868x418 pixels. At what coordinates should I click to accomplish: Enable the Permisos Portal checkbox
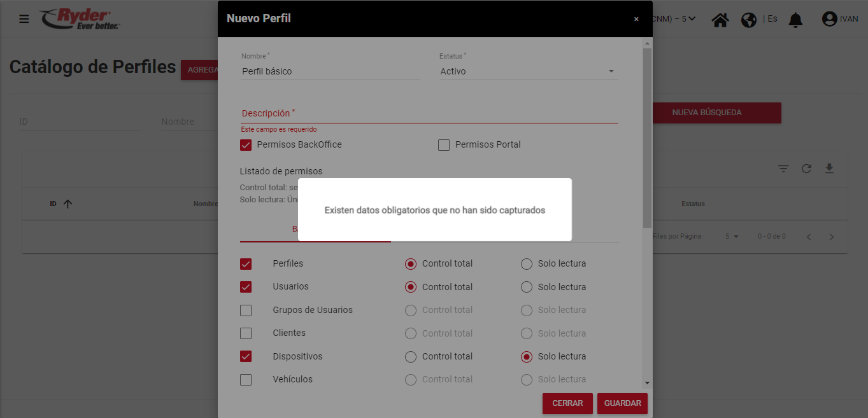click(444, 145)
